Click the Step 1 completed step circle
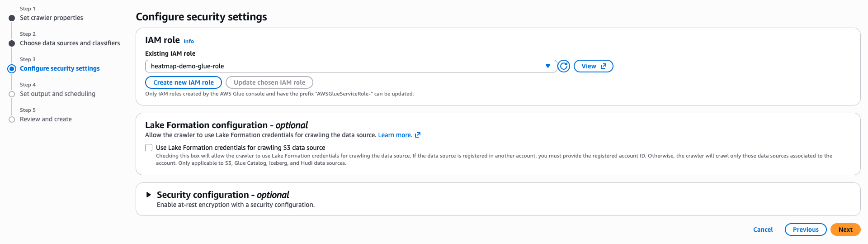The image size is (868, 244). (x=12, y=18)
